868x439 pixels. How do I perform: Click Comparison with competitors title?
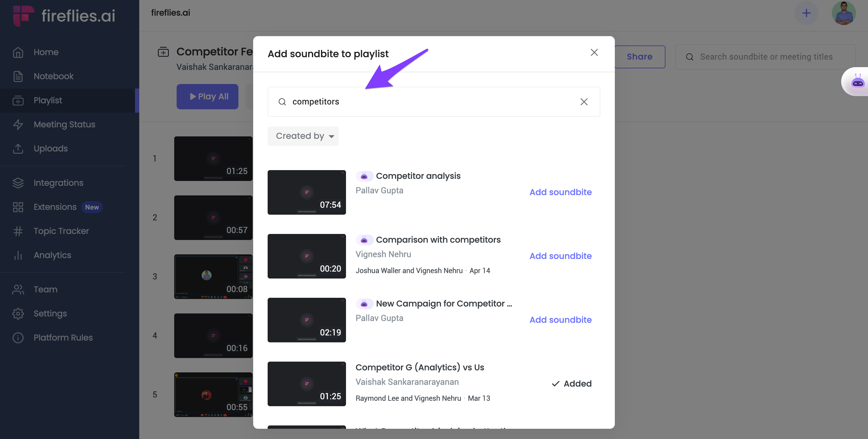click(x=438, y=240)
